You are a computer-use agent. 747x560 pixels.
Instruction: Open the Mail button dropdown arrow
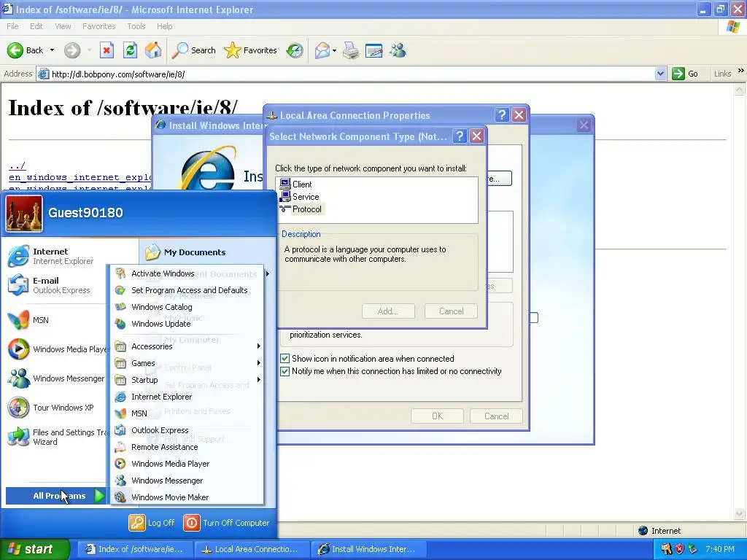[334, 50]
